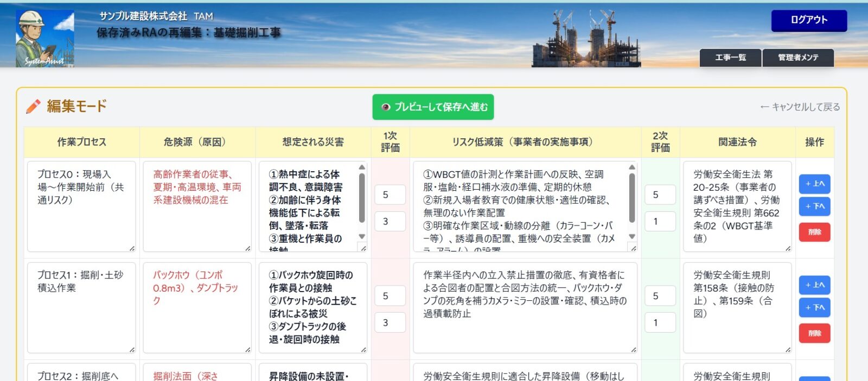
Task: Click the helmeted worker logo image
Action: click(x=45, y=38)
